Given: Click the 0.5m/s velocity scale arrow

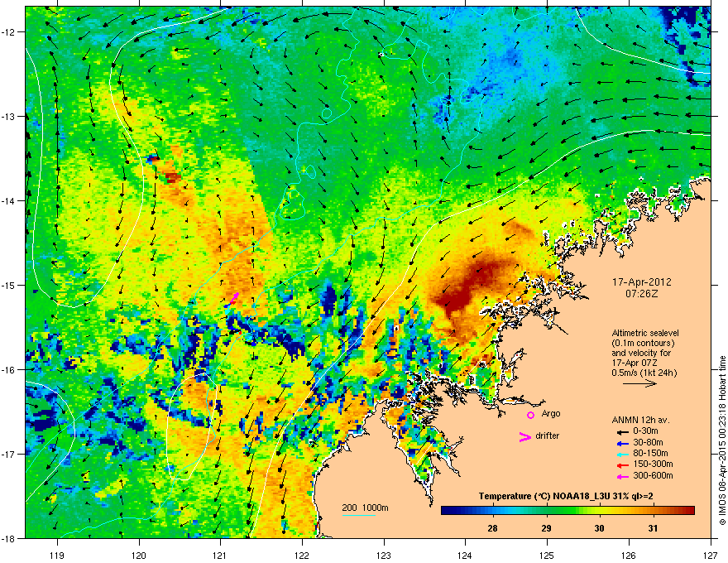Looking at the screenshot, I should [x=639, y=383].
